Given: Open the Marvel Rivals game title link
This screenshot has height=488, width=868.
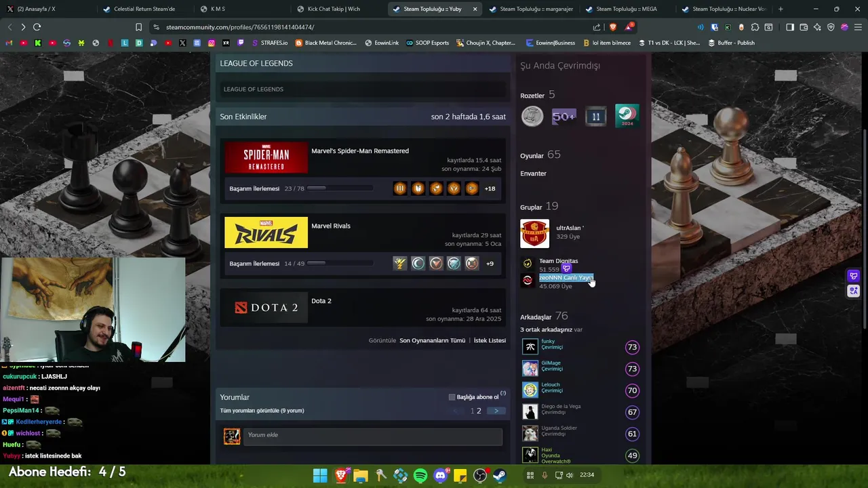Looking at the screenshot, I should (331, 226).
